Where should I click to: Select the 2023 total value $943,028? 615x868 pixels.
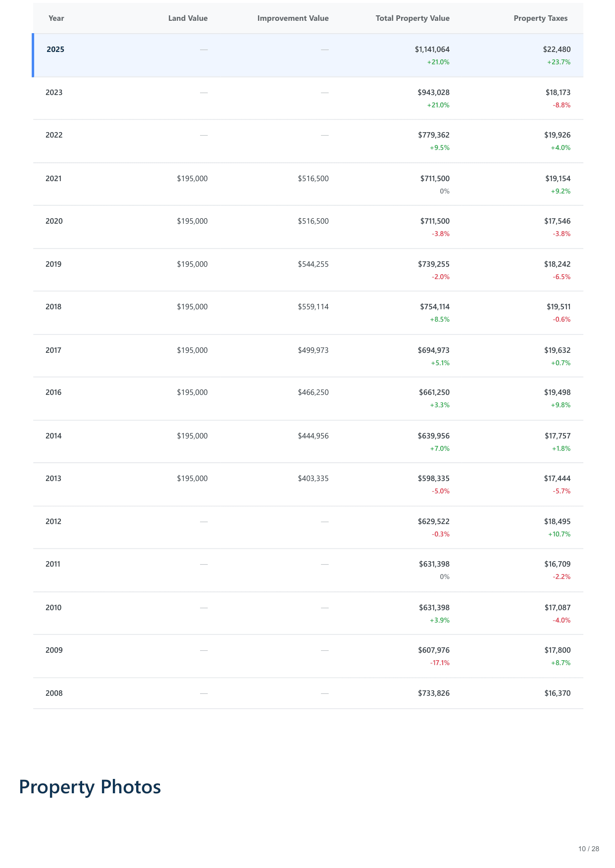click(x=433, y=93)
